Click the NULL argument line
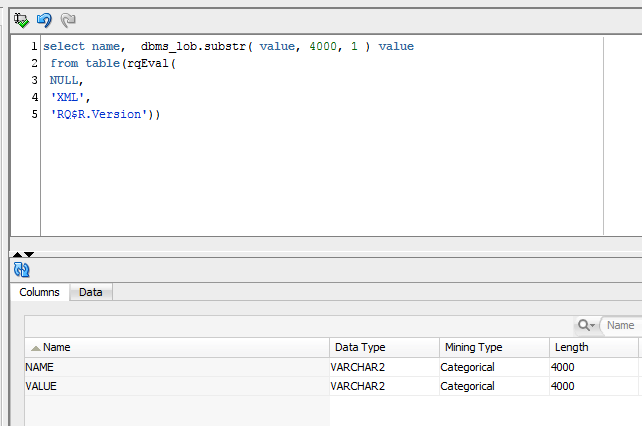 tap(66, 80)
